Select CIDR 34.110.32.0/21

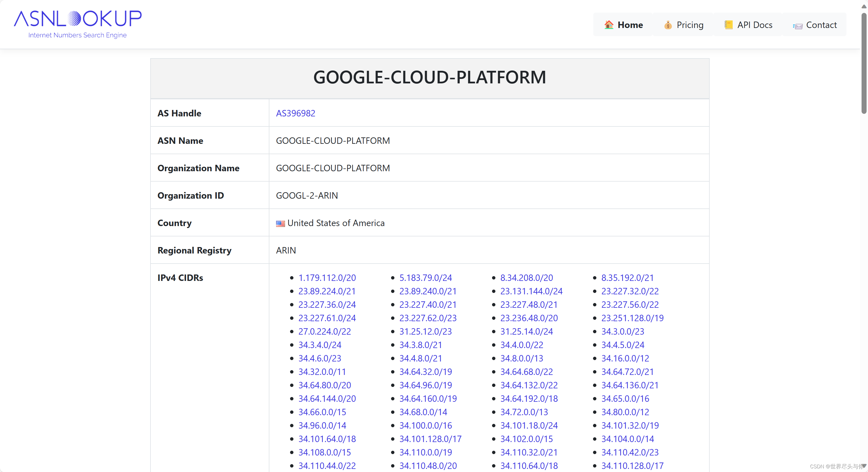(x=529, y=453)
